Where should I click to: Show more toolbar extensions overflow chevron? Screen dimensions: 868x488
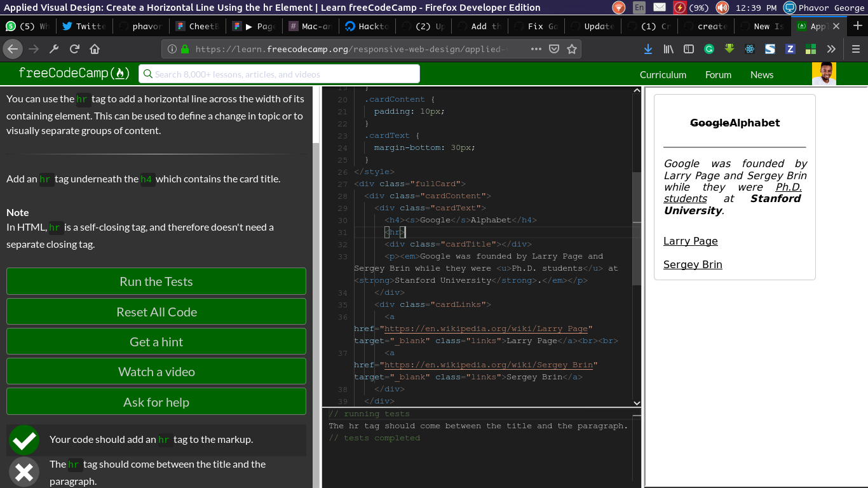coord(831,49)
